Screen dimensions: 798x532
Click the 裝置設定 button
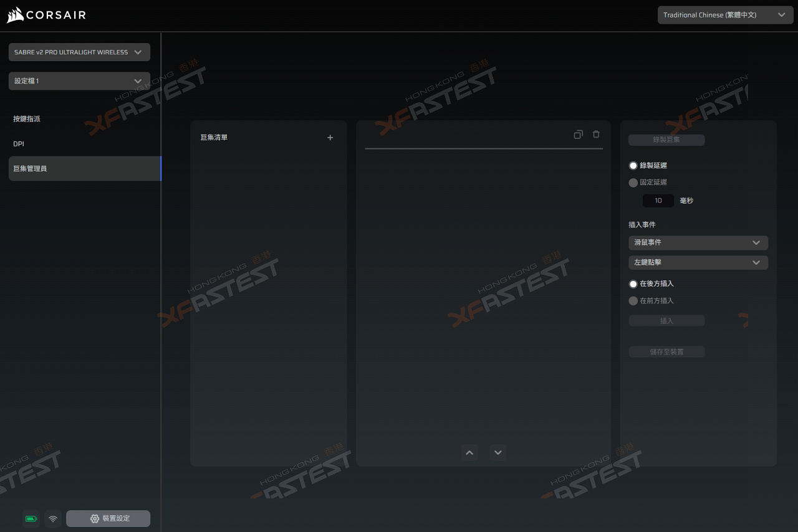click(x=108, y=519)
